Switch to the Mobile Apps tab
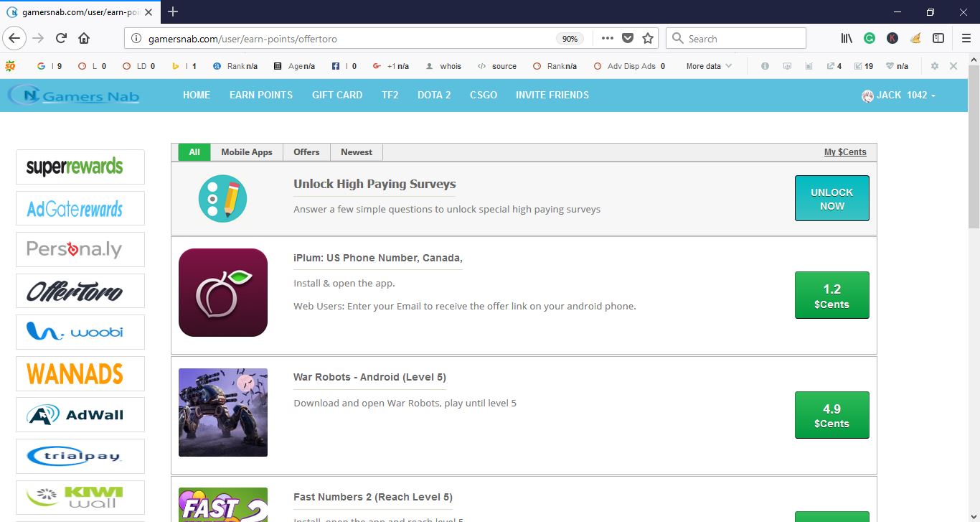Image resolution: width=980 pixels, height=522 pixels. point(247,152)
